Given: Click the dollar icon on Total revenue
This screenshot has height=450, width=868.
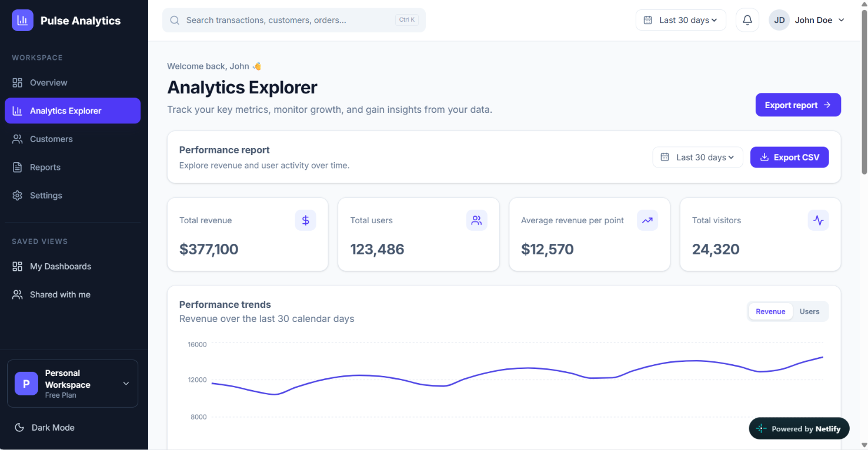Looking at the screenshot, I should click(x=306, y=220).
